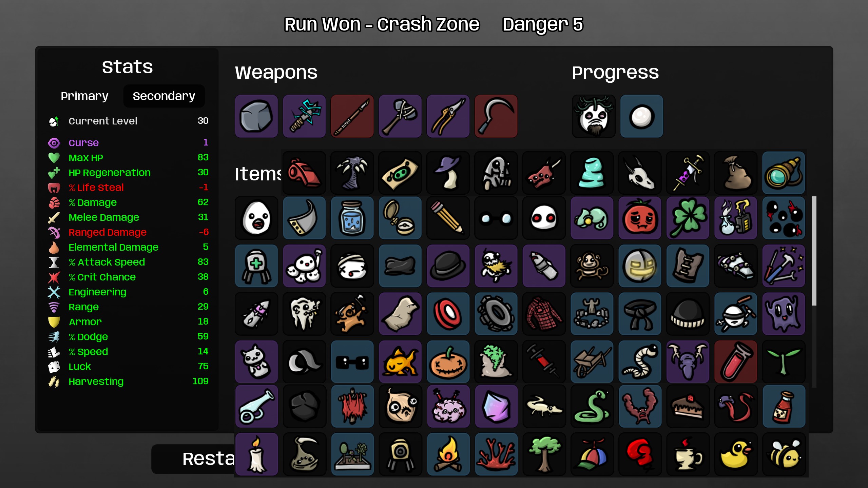The width and height of the screenshot is (868, 488).
Task: Click the pruning shears weapon
Action: [448, 116]
